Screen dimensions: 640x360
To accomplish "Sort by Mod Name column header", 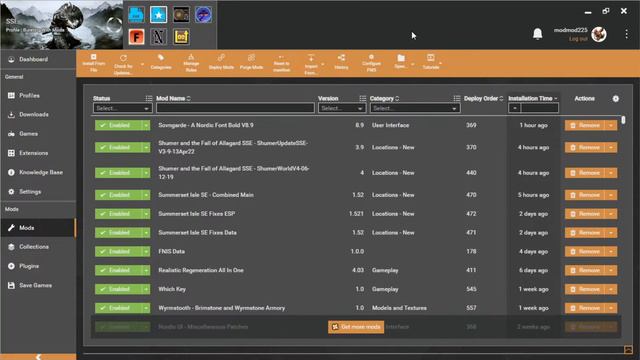I will click(x=173, y=98).
